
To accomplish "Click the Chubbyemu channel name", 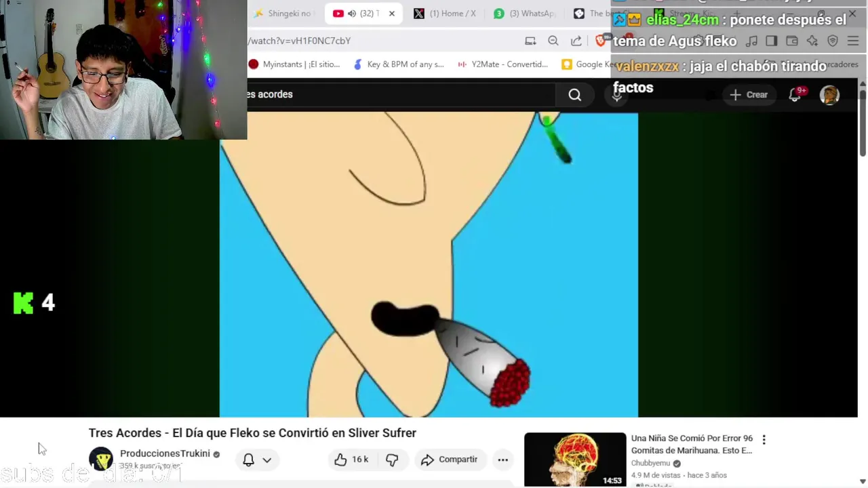I will click(x=650, y=464).
